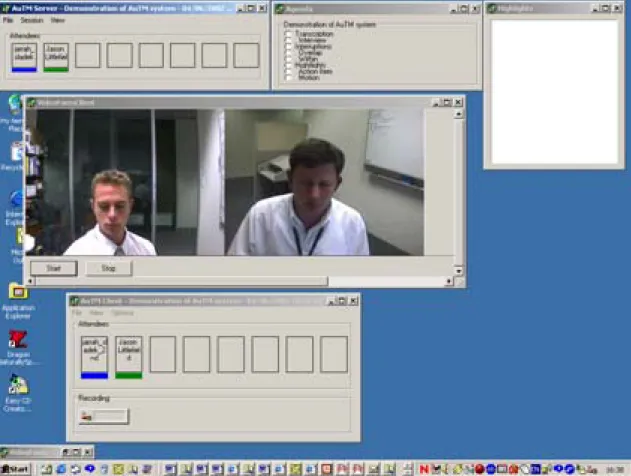Check the Transcription agenda item
This screenshot has height=476, width=631.
tap(288, 34)
